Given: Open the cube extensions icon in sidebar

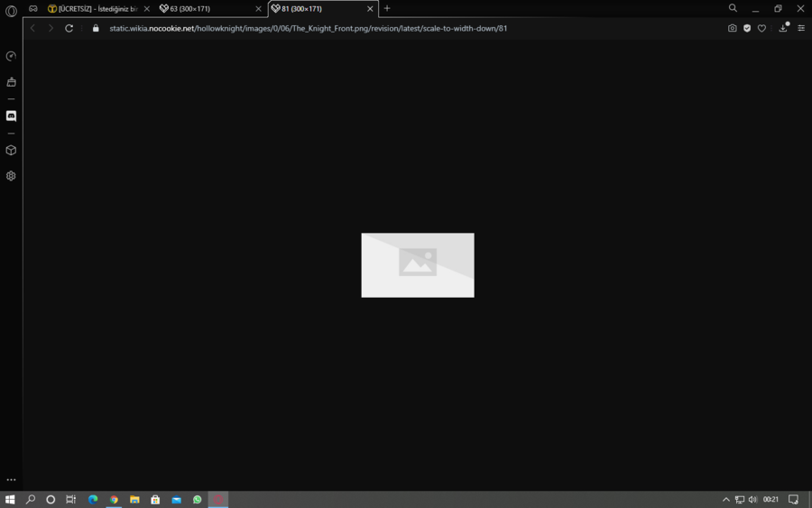Looking at the screenshot, I should tap(11, 150).
